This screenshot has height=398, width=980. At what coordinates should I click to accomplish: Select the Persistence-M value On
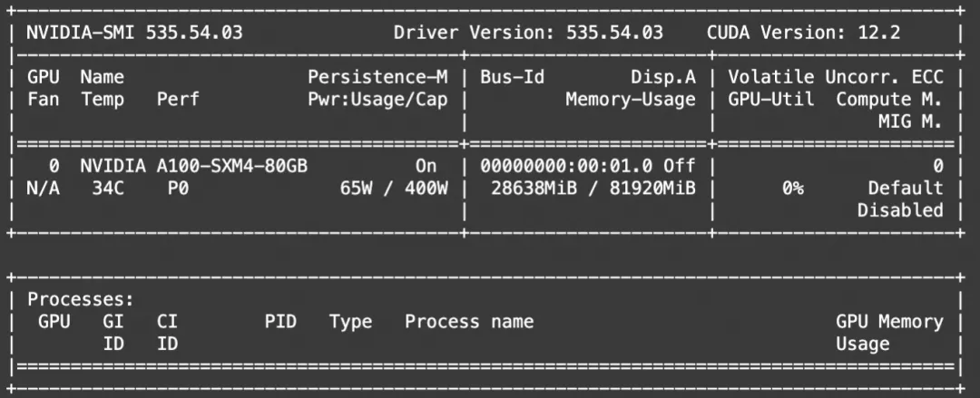click(x=426, y=166)
